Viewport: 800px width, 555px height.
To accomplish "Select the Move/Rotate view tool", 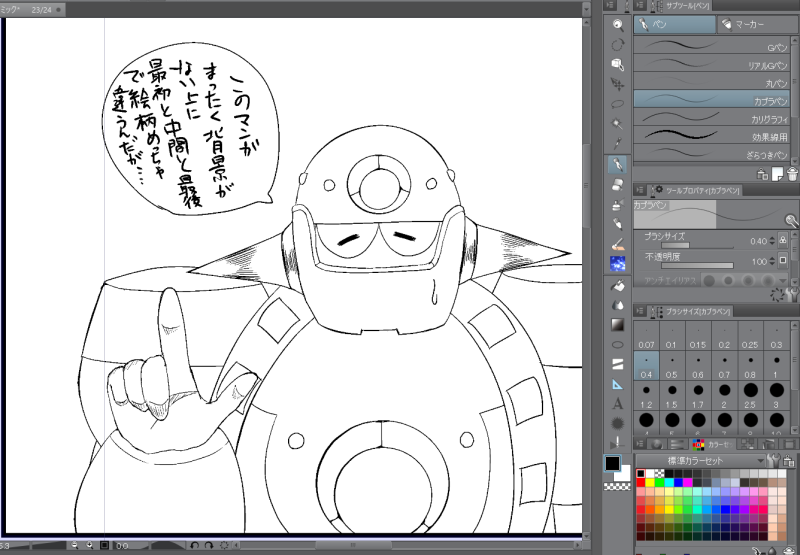I will tap(618, 44).
